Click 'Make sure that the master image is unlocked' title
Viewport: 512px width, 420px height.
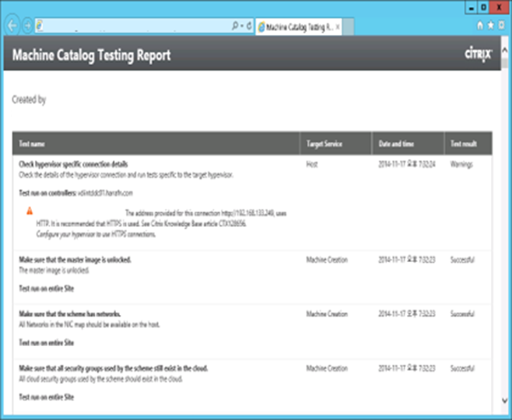pos(75,260)
